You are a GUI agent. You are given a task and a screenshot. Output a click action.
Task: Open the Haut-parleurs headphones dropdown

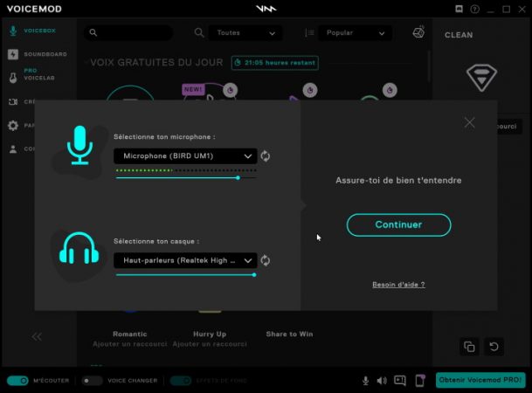[x=185, y=260]
